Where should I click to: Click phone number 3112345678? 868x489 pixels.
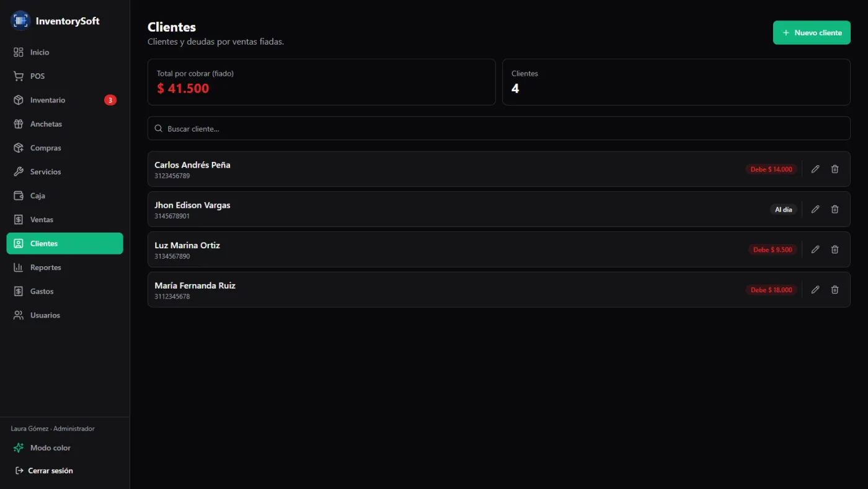172,297
